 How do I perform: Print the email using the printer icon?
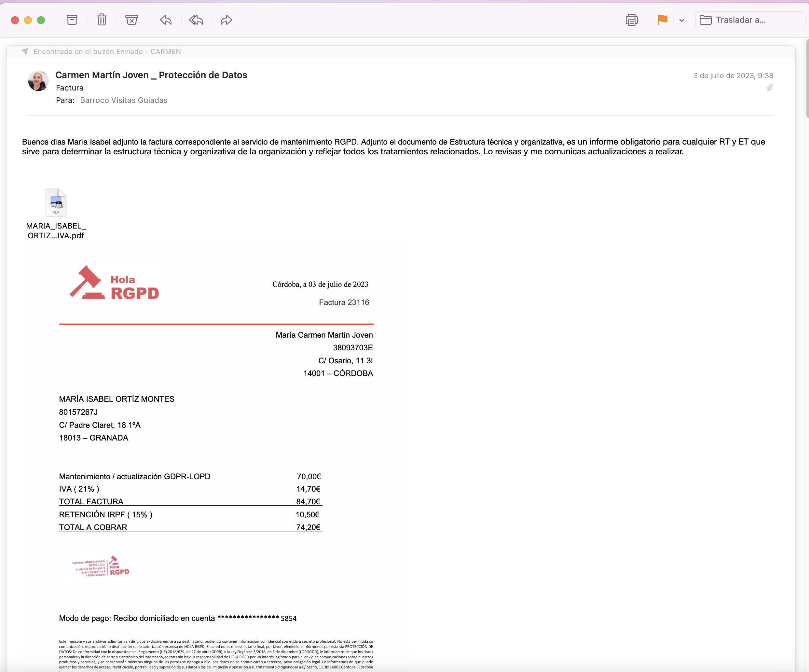point(632,20)
